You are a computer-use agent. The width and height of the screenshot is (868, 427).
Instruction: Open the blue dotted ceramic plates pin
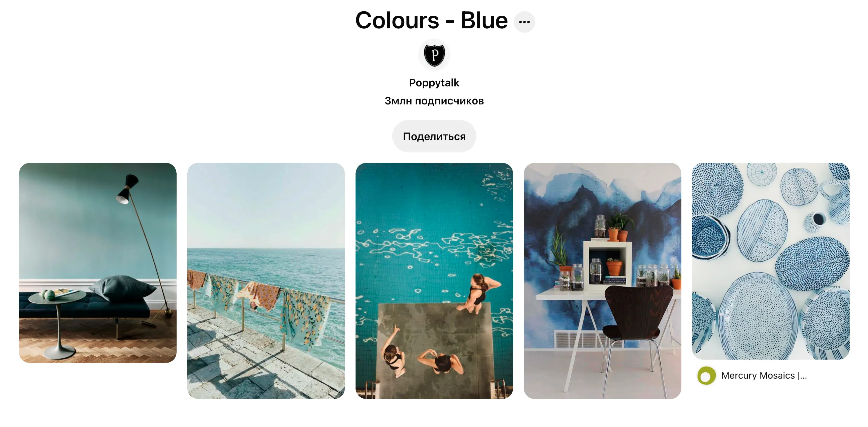(x=770, y=261)
